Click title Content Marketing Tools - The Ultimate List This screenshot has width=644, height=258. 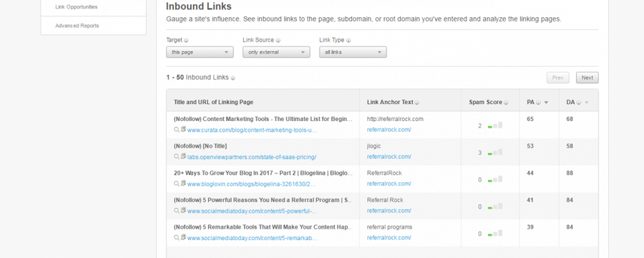pyautogui.click(x=263, y=120)
